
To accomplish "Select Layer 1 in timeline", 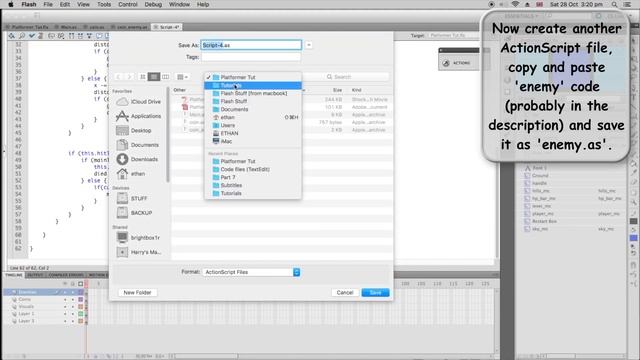I will coord(26,314).
